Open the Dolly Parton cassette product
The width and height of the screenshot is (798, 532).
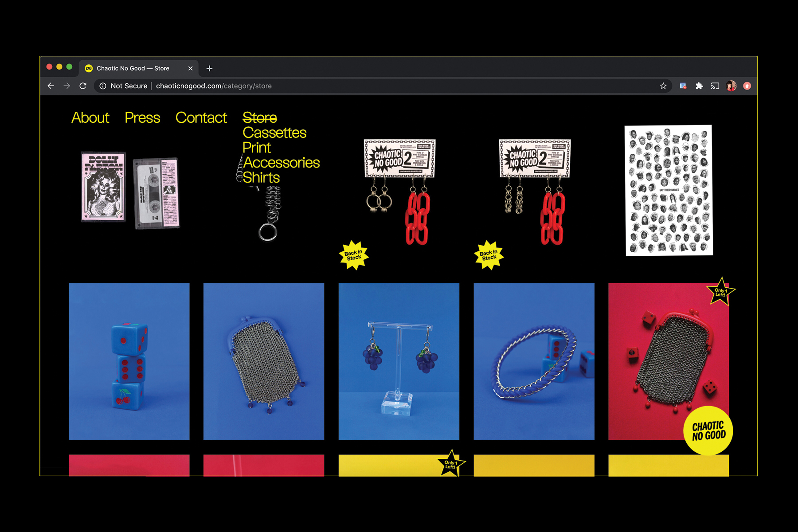(130, 190)
